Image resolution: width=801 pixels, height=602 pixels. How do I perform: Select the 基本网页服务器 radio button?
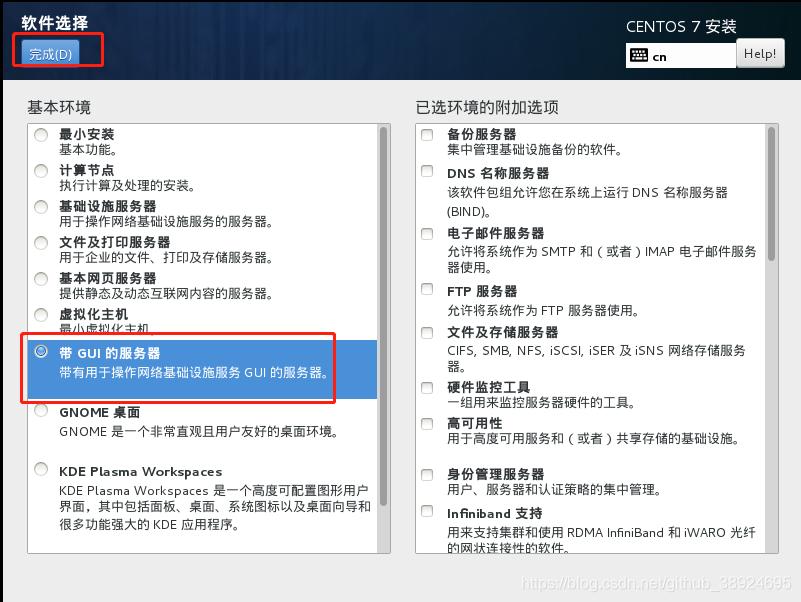pos(41,279)
